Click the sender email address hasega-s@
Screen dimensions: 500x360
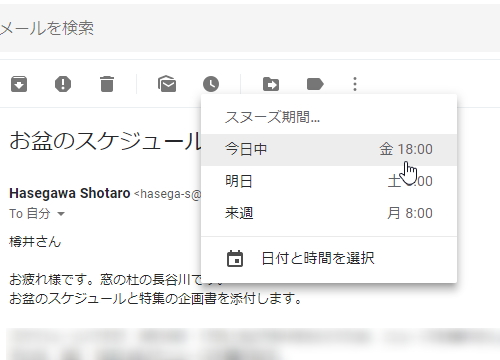168,194
